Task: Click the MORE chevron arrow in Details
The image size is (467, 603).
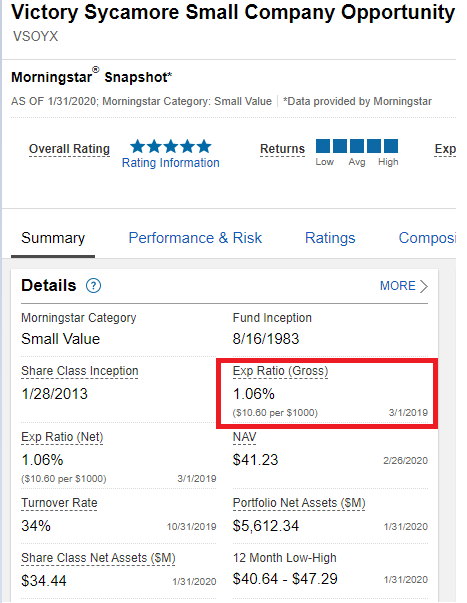Action: tap(424, 286)
